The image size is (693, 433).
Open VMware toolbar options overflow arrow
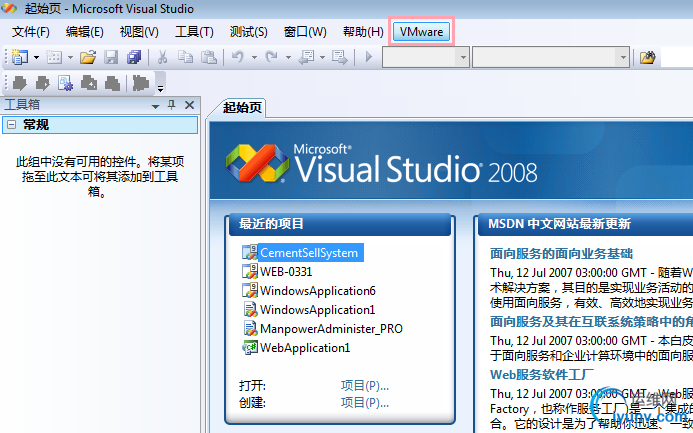pyautogui.click(x=160, y=88)
